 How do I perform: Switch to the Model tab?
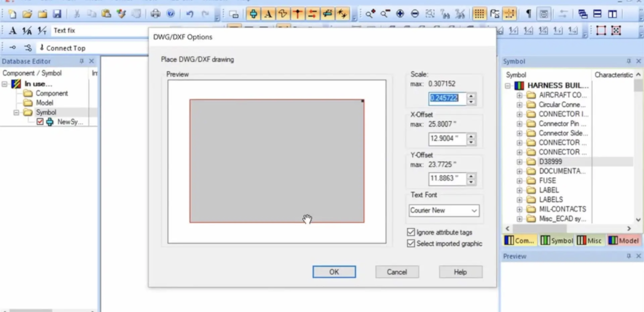click(623, 241)
